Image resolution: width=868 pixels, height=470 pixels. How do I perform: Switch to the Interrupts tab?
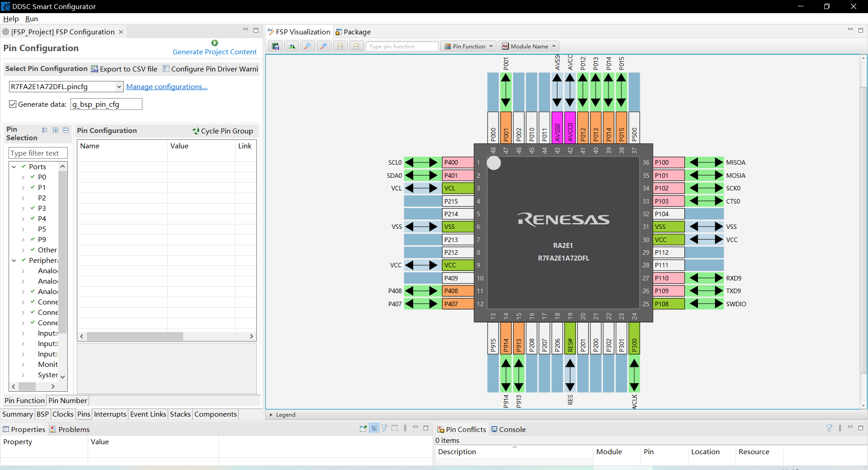pos(110,414)
